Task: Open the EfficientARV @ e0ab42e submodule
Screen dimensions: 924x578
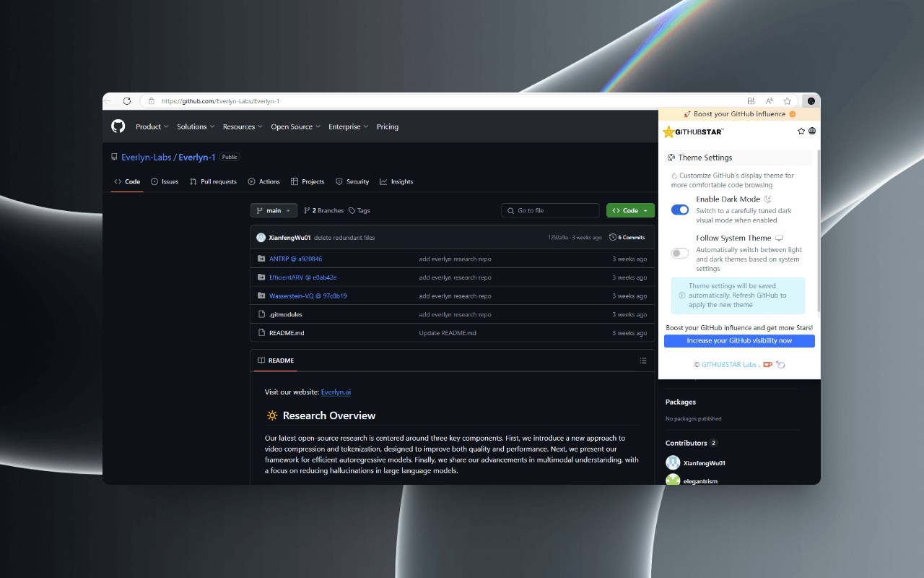Action: 303,277
